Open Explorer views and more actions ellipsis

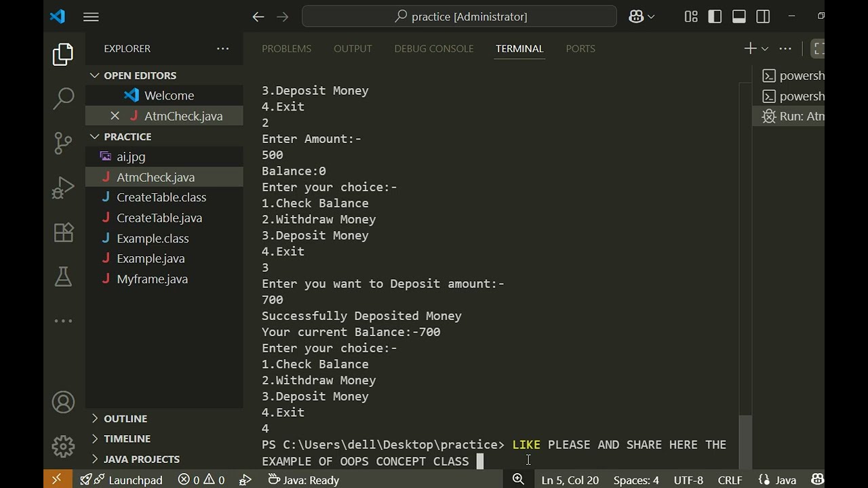coord(223,49)
